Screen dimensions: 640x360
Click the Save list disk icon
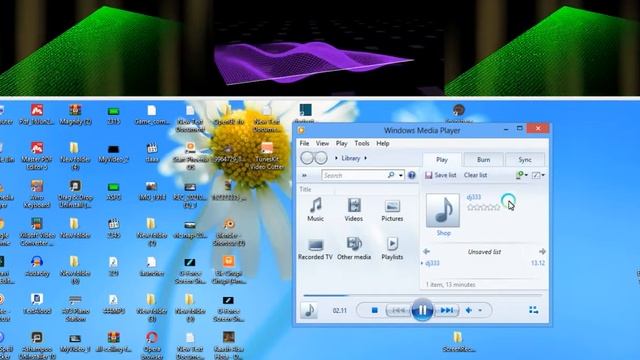tap(428, 175)
